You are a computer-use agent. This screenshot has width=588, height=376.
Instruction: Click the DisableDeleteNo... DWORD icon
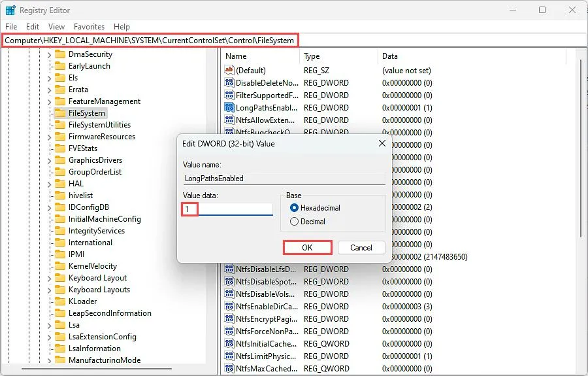point(229,82)
